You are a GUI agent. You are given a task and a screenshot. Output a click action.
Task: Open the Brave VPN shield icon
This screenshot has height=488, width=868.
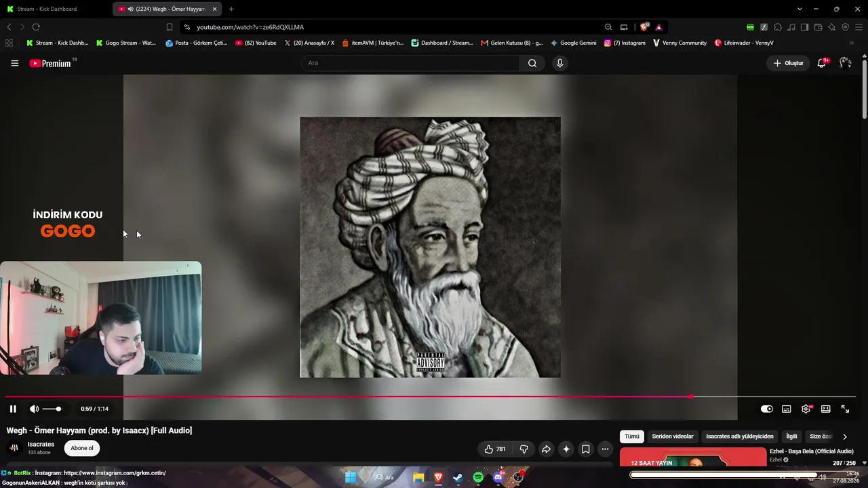click(845, 27)
